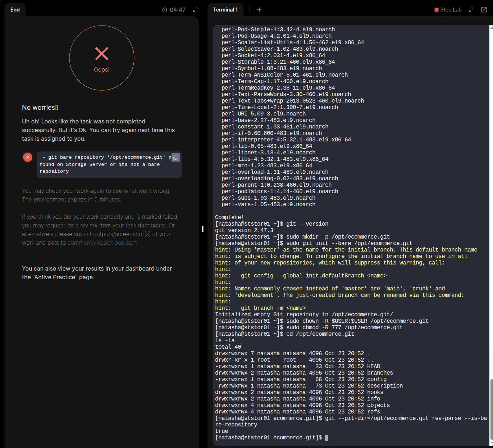Stop the lab session
The height and width of the screenshot is (448, 493).
point(448,10)
